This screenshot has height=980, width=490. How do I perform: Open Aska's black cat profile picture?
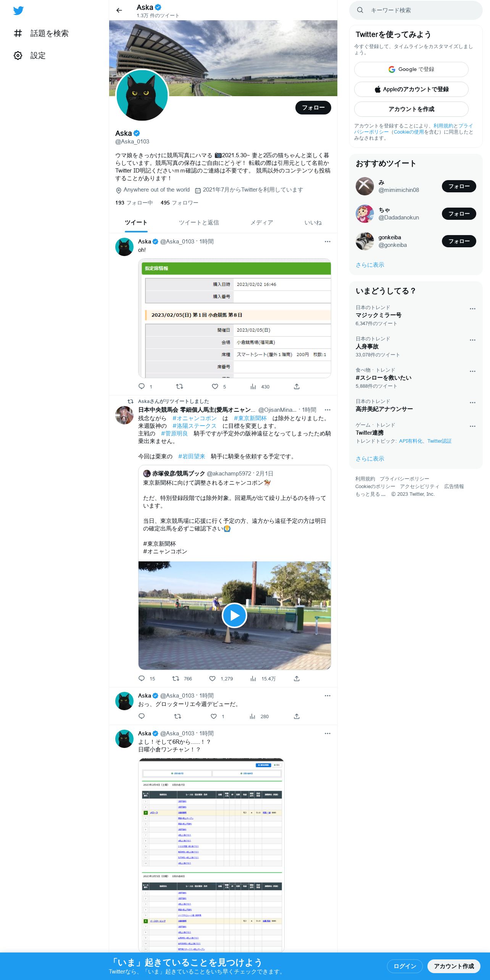(x=142, y=95)
